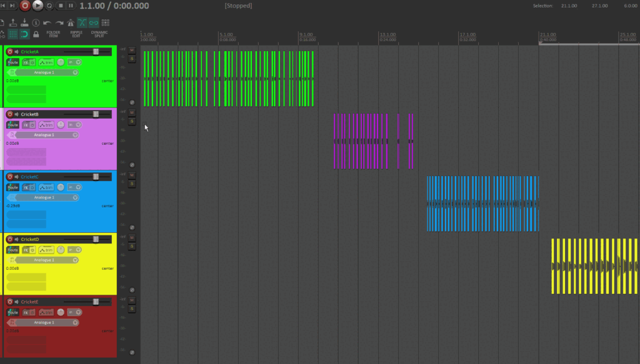Toggle the lock padlock icon in toolbar
This screenshot has height=364, width=640.
point(36,34)
